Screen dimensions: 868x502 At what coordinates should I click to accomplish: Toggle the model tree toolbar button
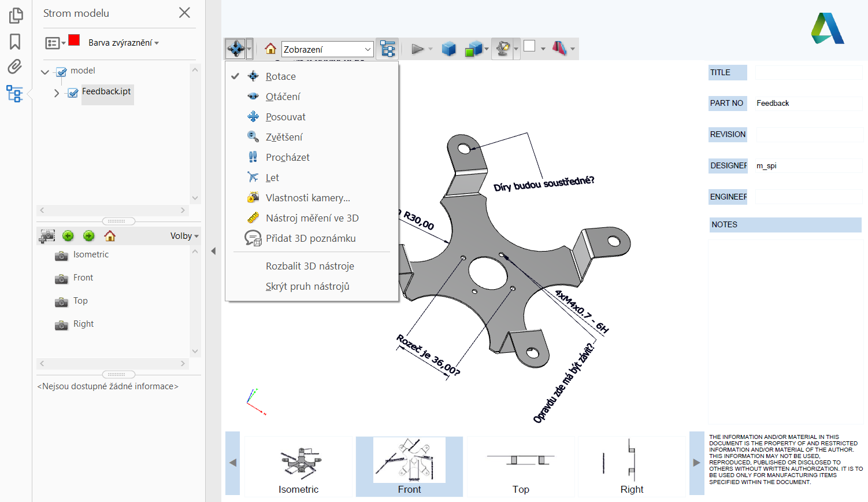pos(387,49)
